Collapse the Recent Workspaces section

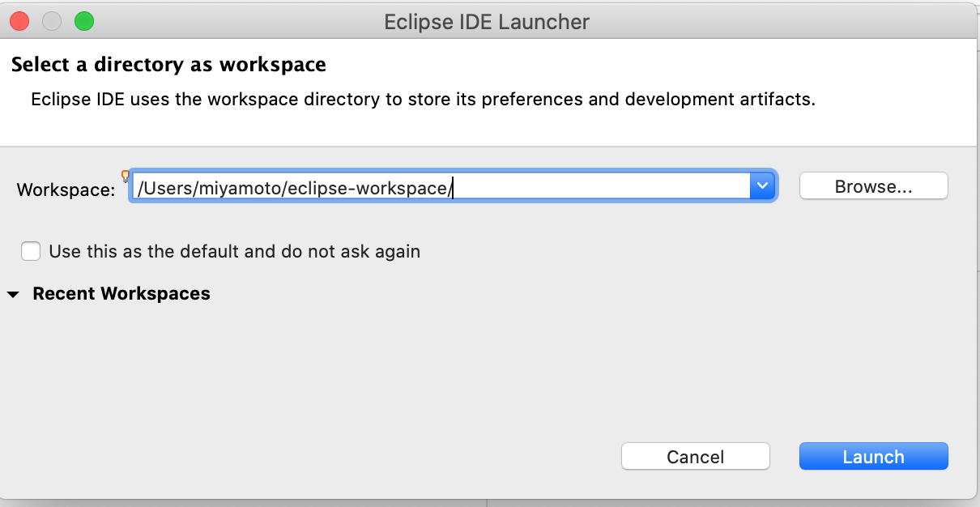(13, 295)
